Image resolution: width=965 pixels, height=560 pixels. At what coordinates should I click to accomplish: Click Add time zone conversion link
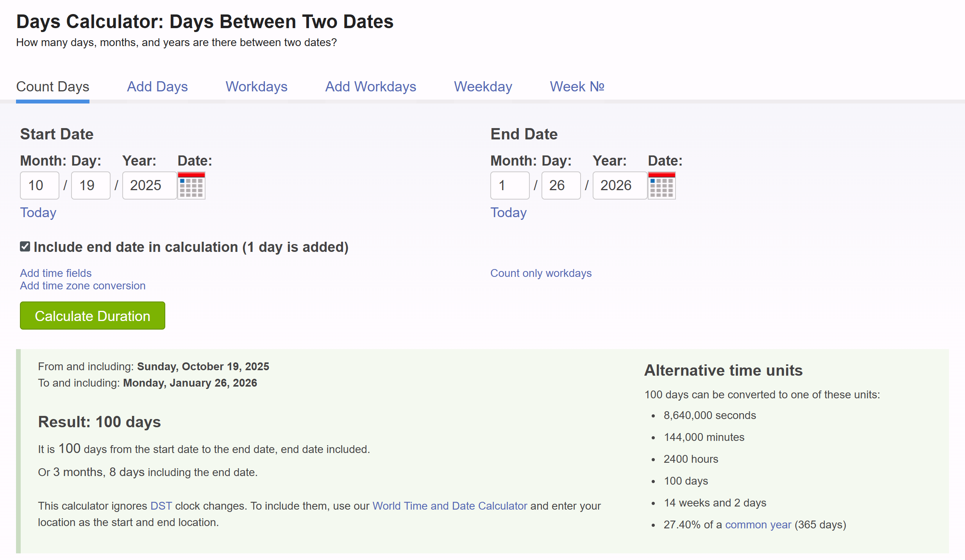(83, 285)
